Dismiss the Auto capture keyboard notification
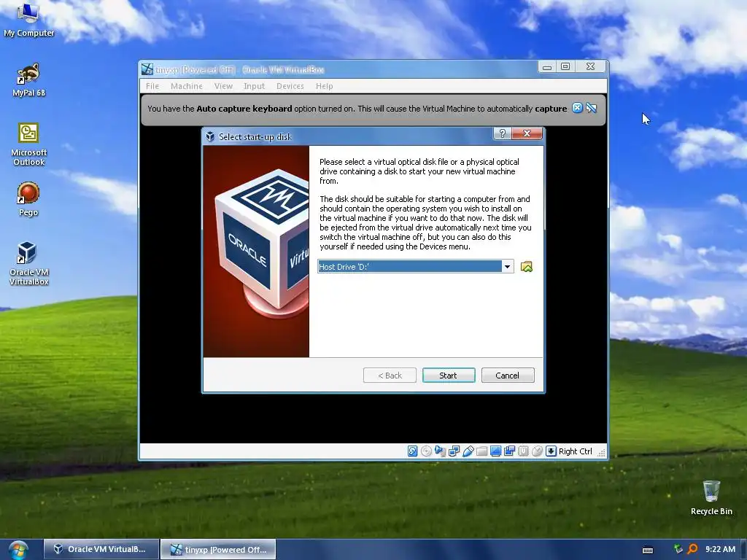Screen dimensions: 747x560 (x=577, y=108)
